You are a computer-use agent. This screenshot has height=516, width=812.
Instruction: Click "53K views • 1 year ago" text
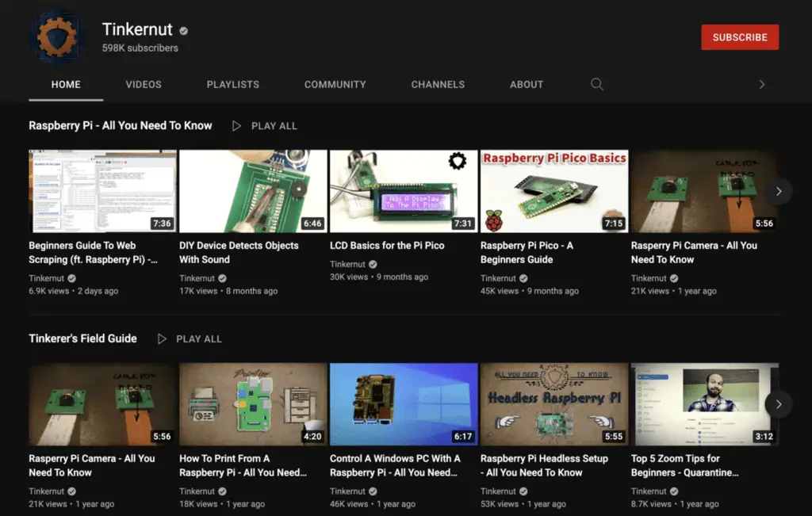point(523,503)
